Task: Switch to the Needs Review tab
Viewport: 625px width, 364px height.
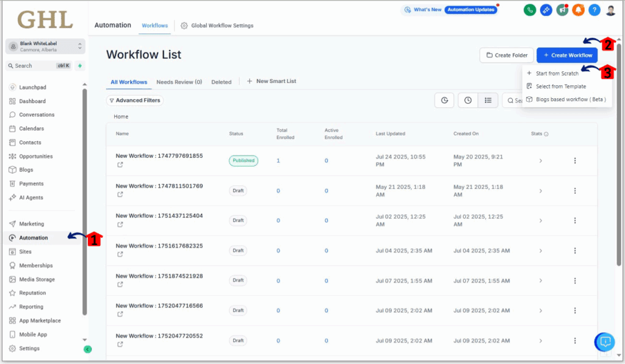Action: coord(179,81)
